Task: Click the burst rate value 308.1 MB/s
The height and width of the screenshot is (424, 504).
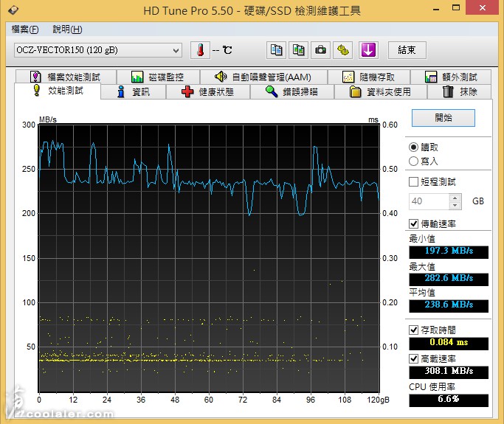Action: (x=449, y=372)
